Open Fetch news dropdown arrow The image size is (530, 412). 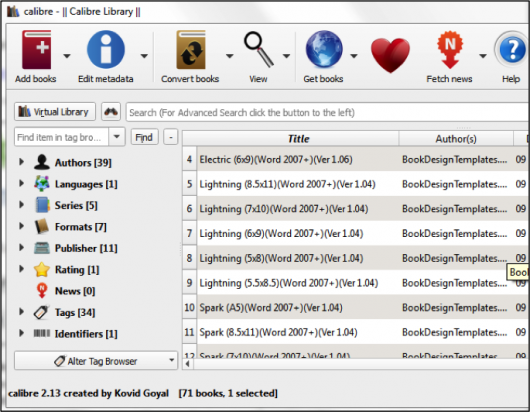click(x=483, y=56)
